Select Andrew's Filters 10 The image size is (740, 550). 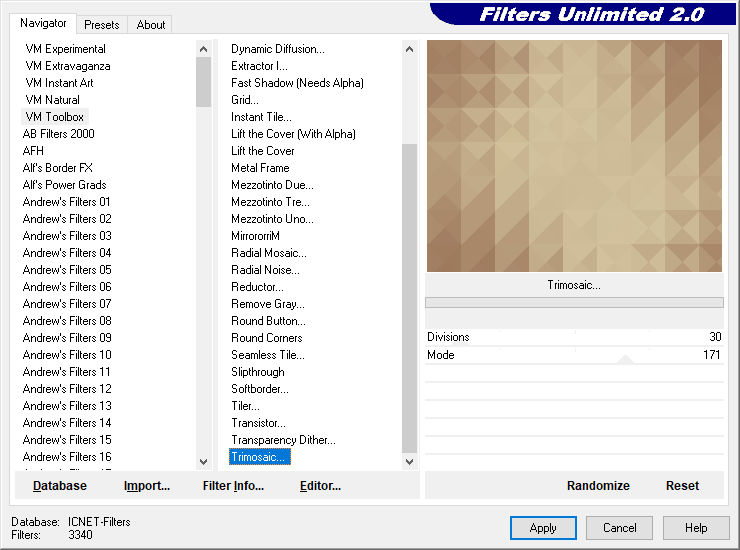(67, 355)
